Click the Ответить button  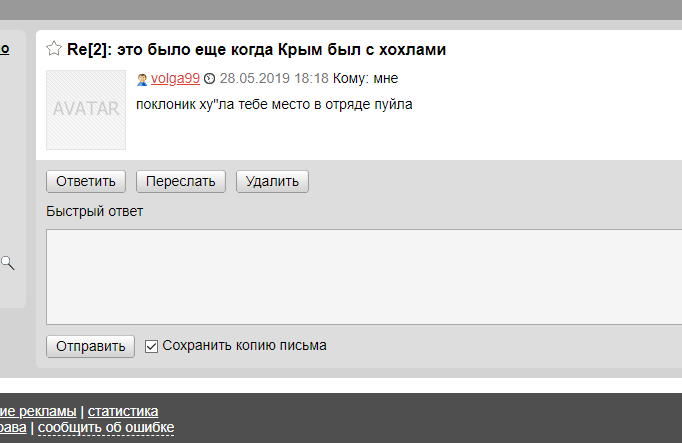click(x=86, y=181)
